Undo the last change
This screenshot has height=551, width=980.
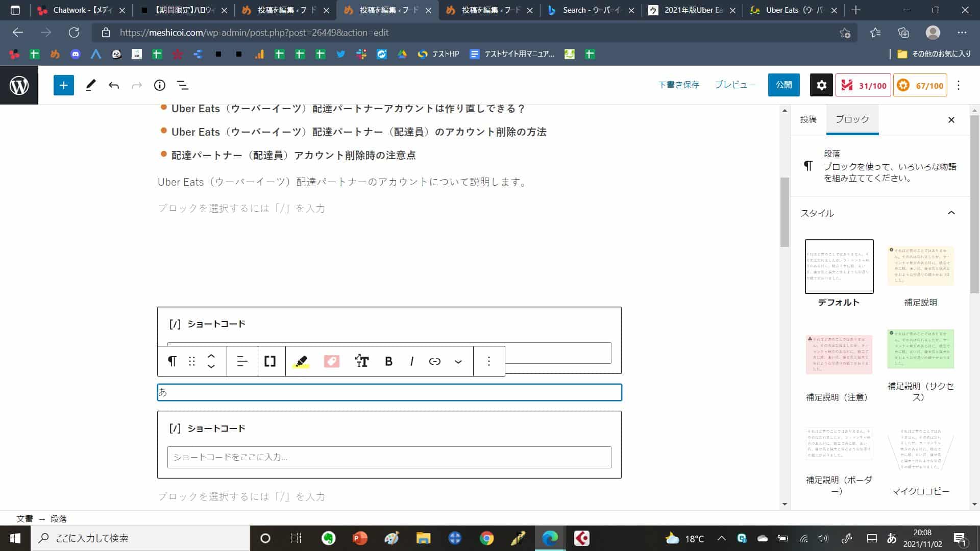(114, 85)
